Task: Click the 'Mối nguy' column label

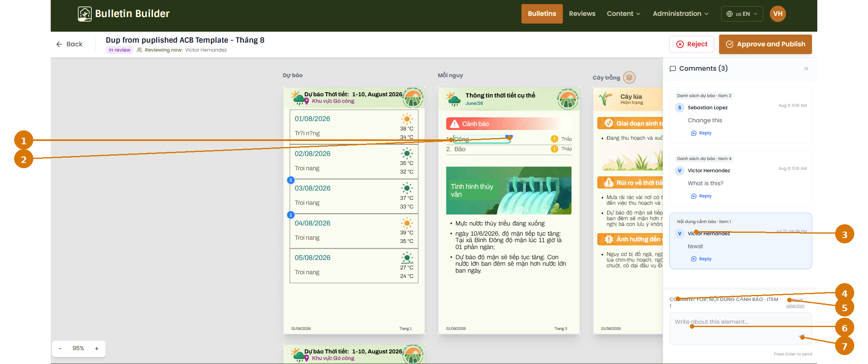Action: 450,75
